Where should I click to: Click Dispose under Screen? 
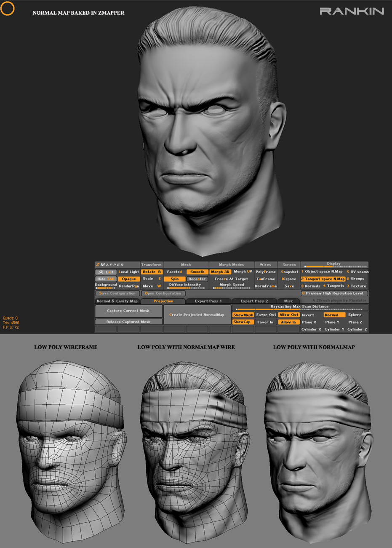pos(289,279)
